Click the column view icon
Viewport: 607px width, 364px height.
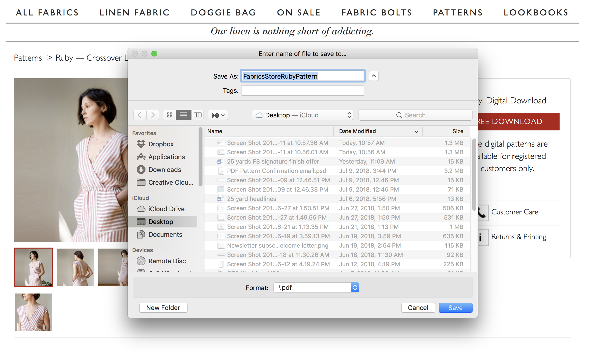point(197,115)
